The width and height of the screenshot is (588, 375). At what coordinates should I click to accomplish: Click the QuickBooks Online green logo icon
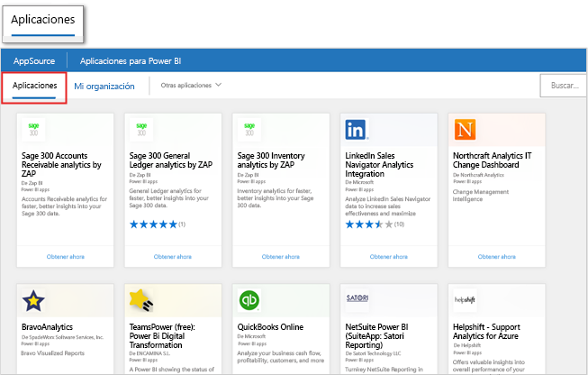click(x=249, y=300)
